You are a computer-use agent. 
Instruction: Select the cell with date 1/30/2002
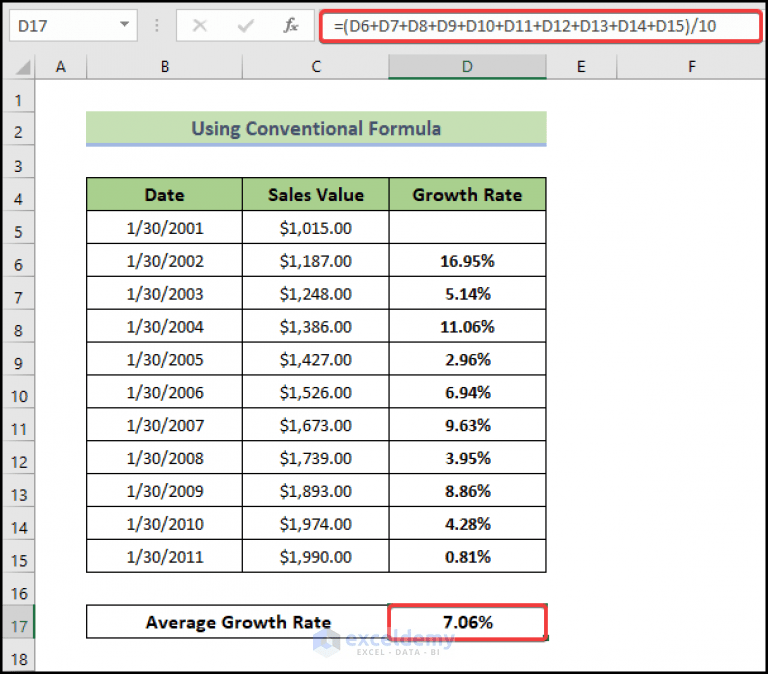165,261
